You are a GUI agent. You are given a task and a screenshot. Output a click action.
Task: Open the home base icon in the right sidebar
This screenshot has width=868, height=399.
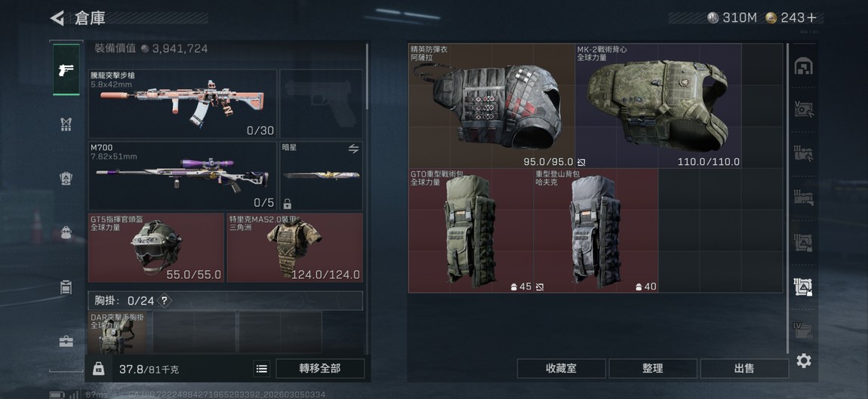click(803, 66)
